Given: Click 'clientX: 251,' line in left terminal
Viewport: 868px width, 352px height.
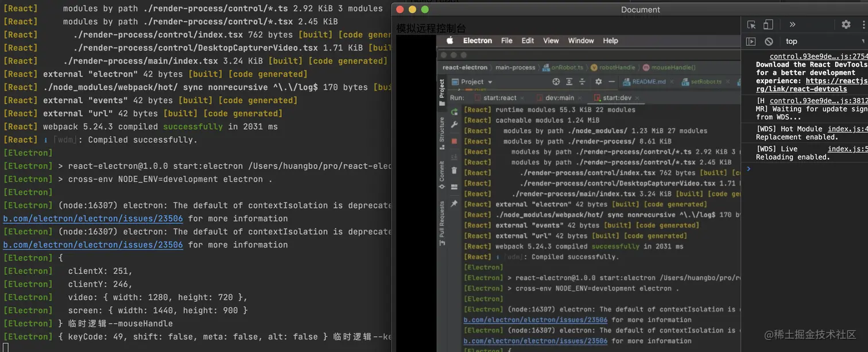Looking at the screenshot, I should tap(100, 271).
